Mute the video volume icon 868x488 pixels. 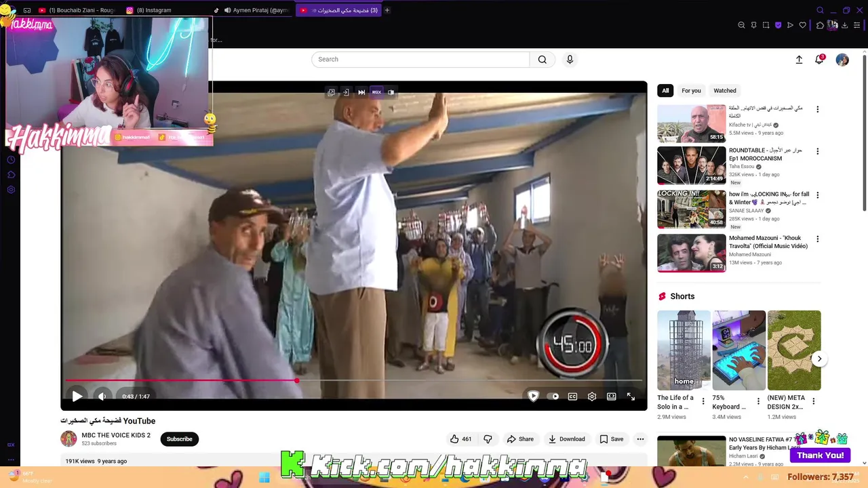click(102, 396)
